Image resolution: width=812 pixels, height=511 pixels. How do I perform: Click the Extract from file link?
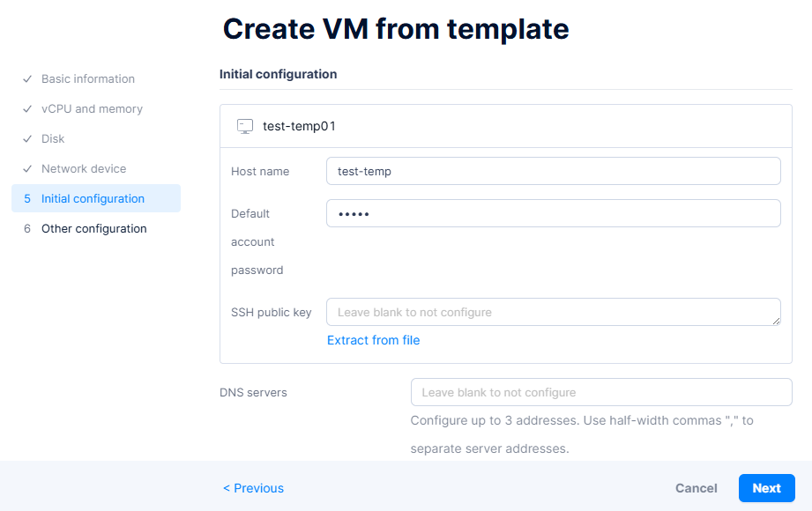coord(373,340)
